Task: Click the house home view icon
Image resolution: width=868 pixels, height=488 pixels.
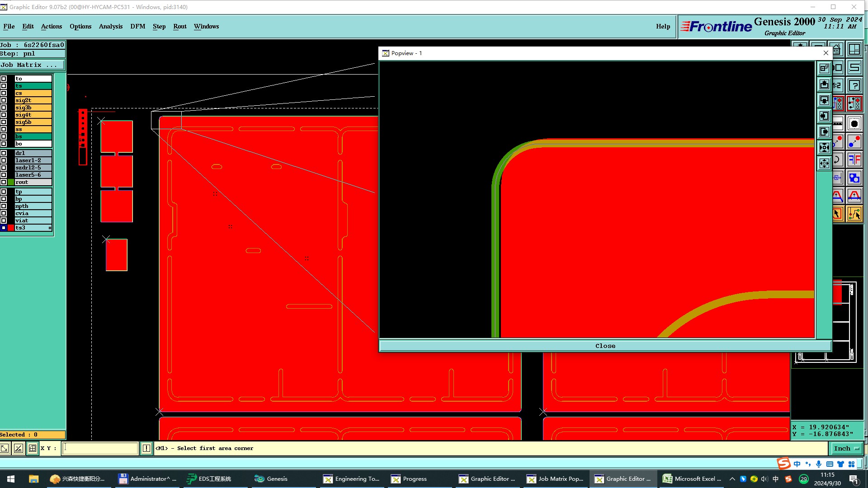Action: (837, 50)
